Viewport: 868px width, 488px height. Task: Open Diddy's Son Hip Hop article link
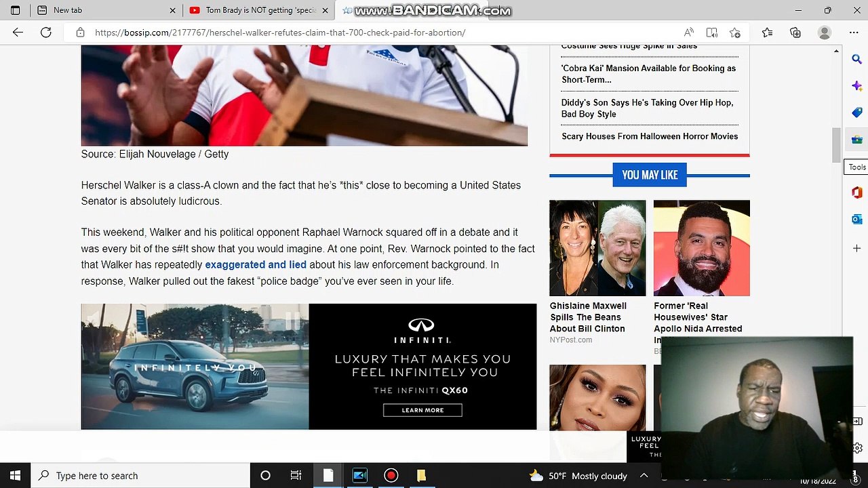[647, 108]
